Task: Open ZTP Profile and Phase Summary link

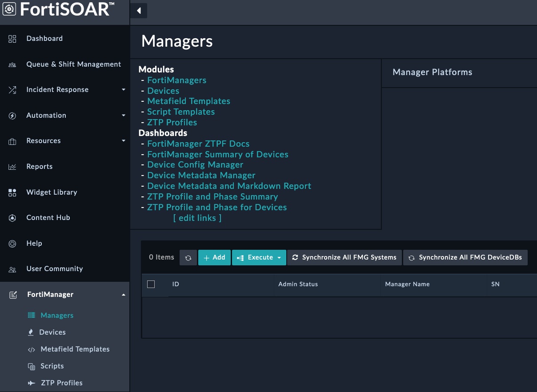Action: [x=212, y=197]
